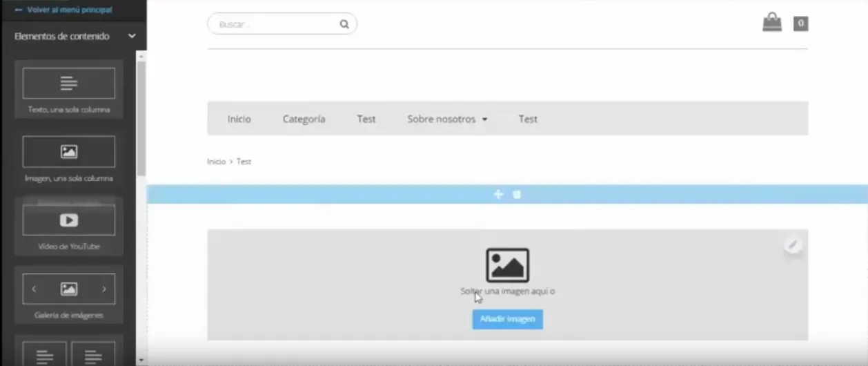The height and width of the screenshot is (366, 868).
Task: Click Test in the breadcrumb
Action: (244, 162)
